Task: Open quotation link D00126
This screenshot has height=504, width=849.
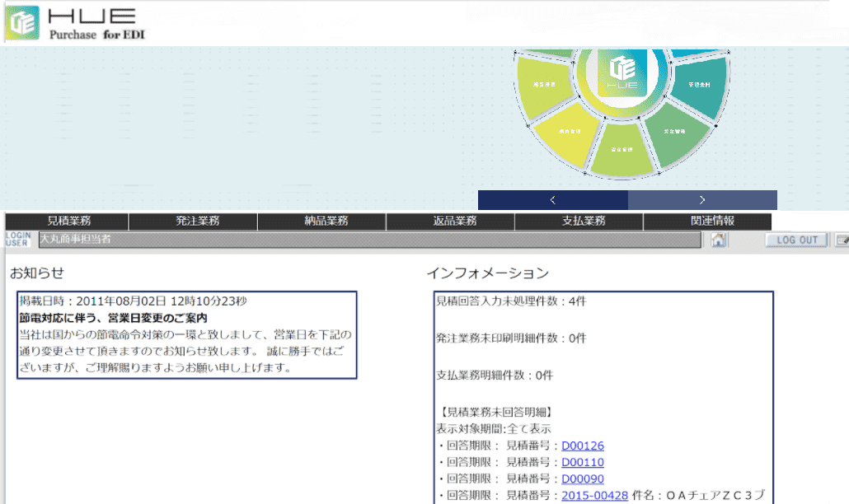Action: click(584, 446)
